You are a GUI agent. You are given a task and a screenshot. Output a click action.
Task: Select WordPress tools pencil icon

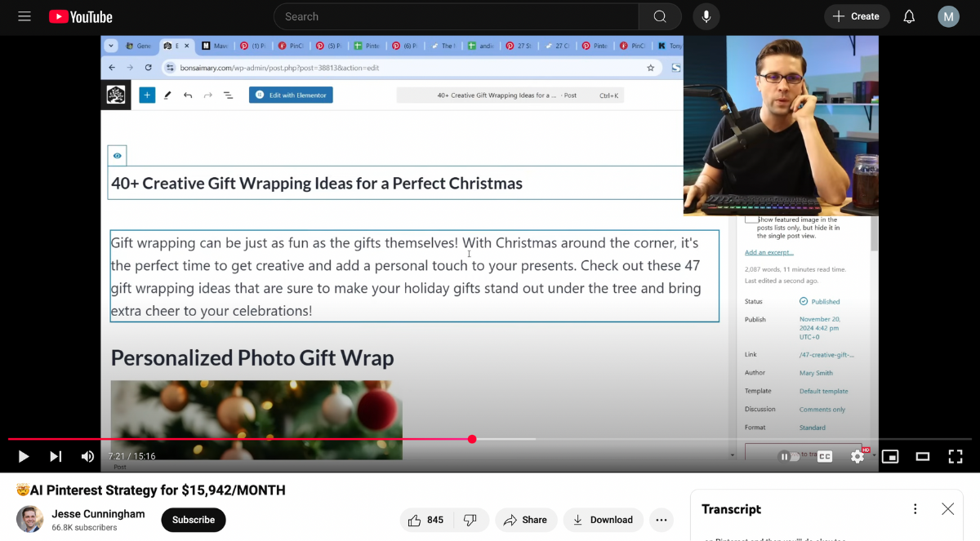(x=167, y=95)
